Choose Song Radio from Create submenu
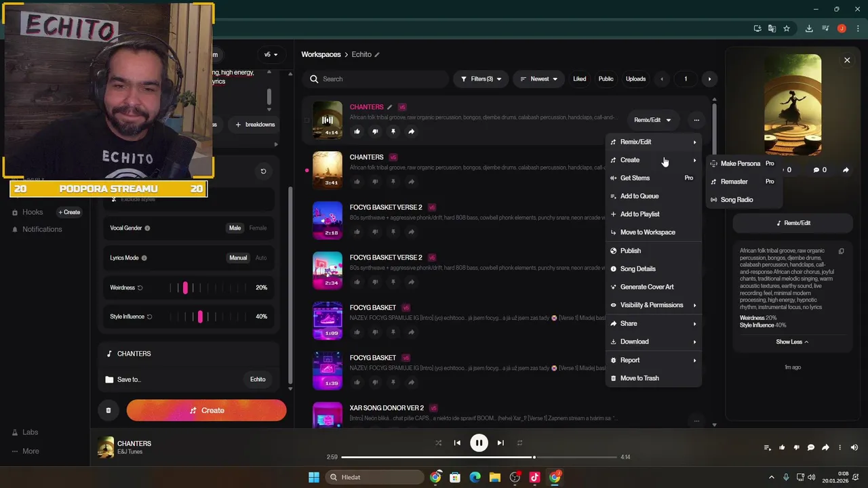Image resolution: width=868 pixels, height=488 pixels. pos(744,200)
